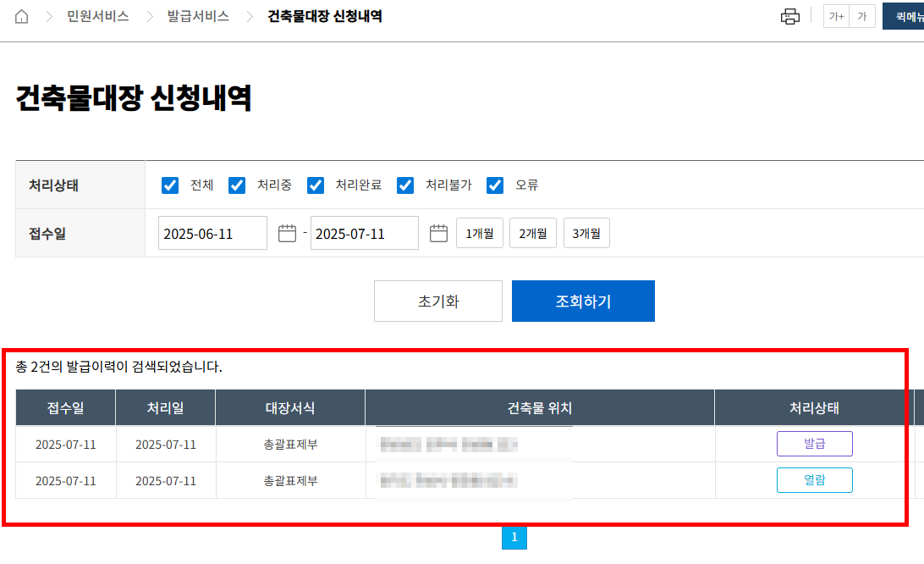
Task: Decrease font size with the 가 icon
Action: click(862, 15)
